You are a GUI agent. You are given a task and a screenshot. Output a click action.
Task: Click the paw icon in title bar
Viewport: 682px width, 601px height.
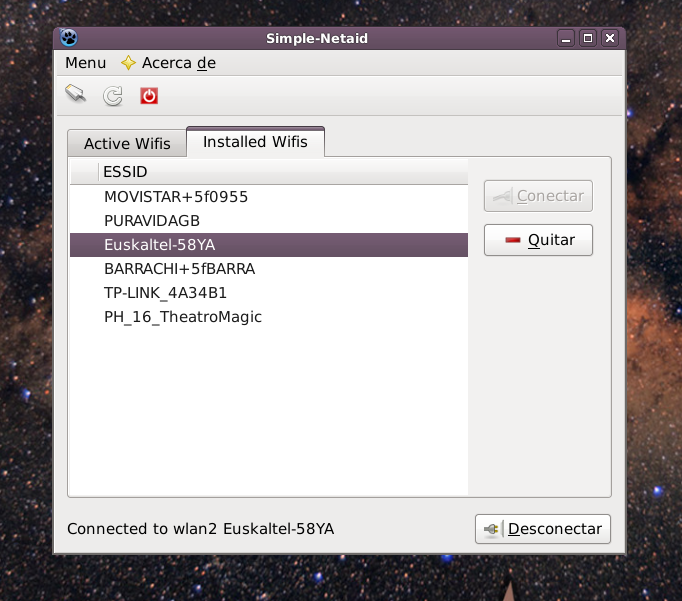point(69,39)
